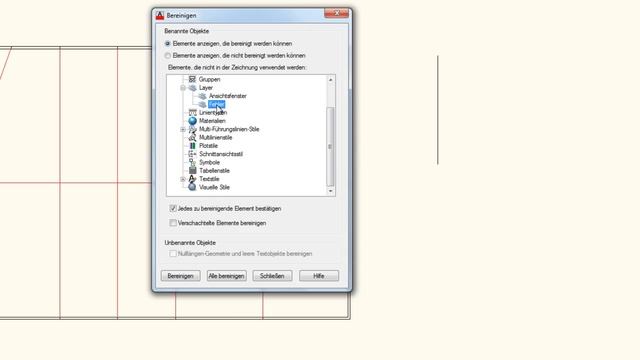Click the Linientypen icon
This screenshot has width=640, height=360.
192,112
